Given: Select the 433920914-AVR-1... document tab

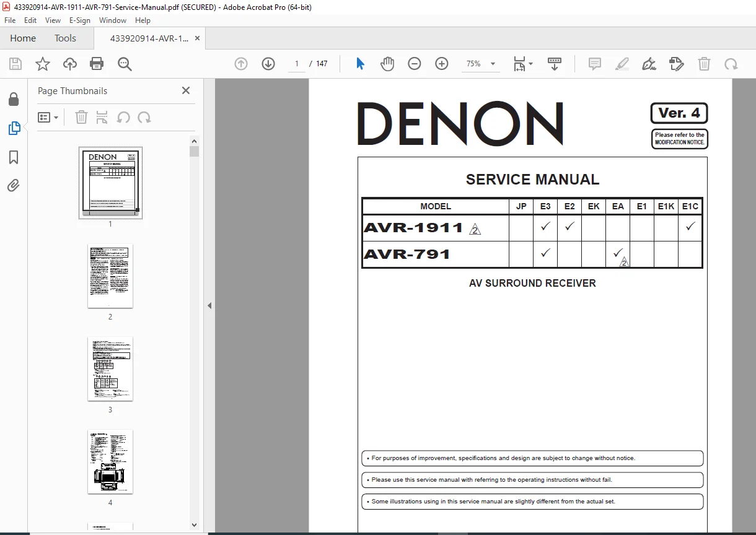Looking at the screenshot, I should tap(149, 38).
